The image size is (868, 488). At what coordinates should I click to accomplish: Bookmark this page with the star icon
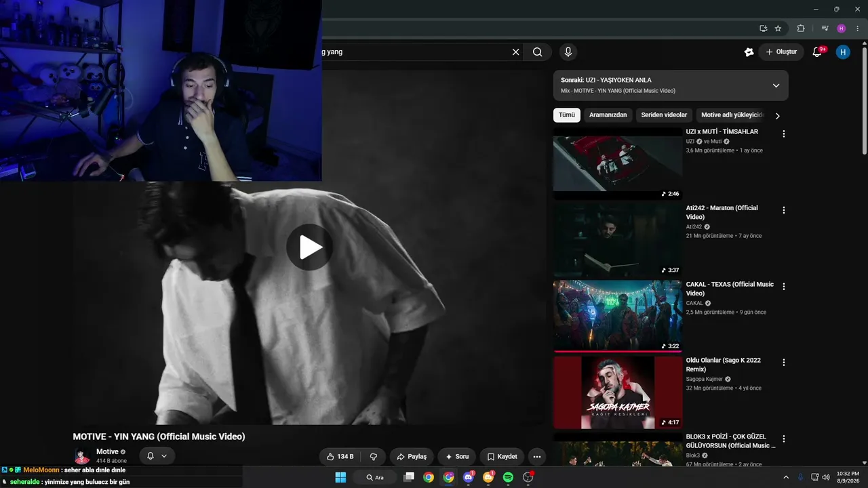(778, 28)
